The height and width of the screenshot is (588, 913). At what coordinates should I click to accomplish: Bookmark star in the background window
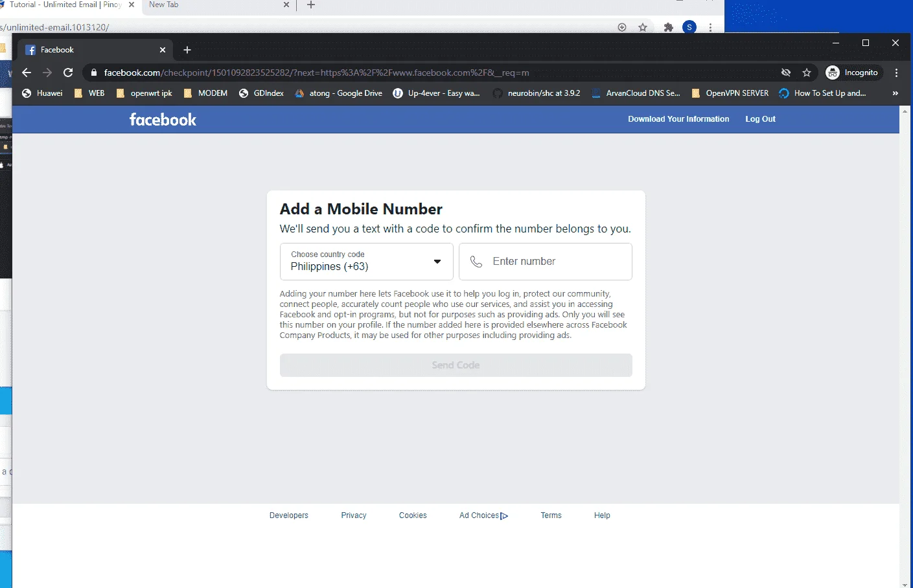[x=643, y=27]
